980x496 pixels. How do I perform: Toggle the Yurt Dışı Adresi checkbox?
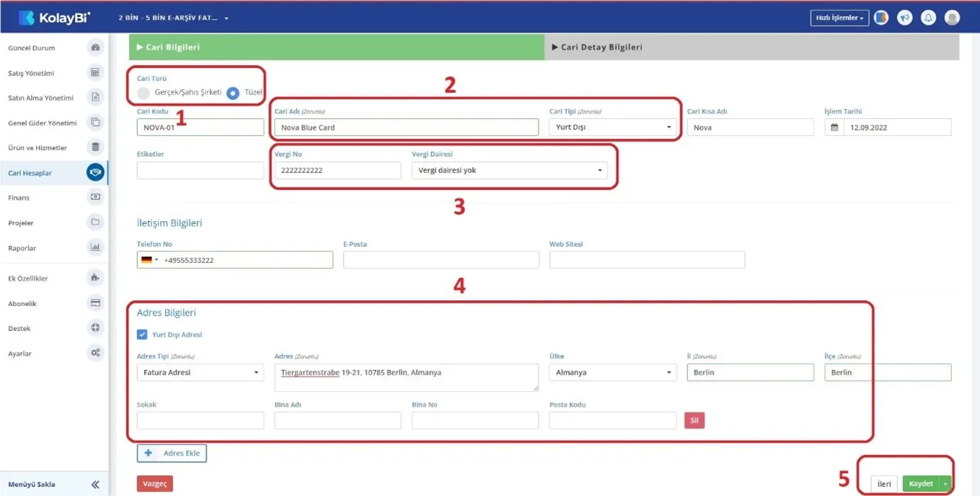pos(142,334)
